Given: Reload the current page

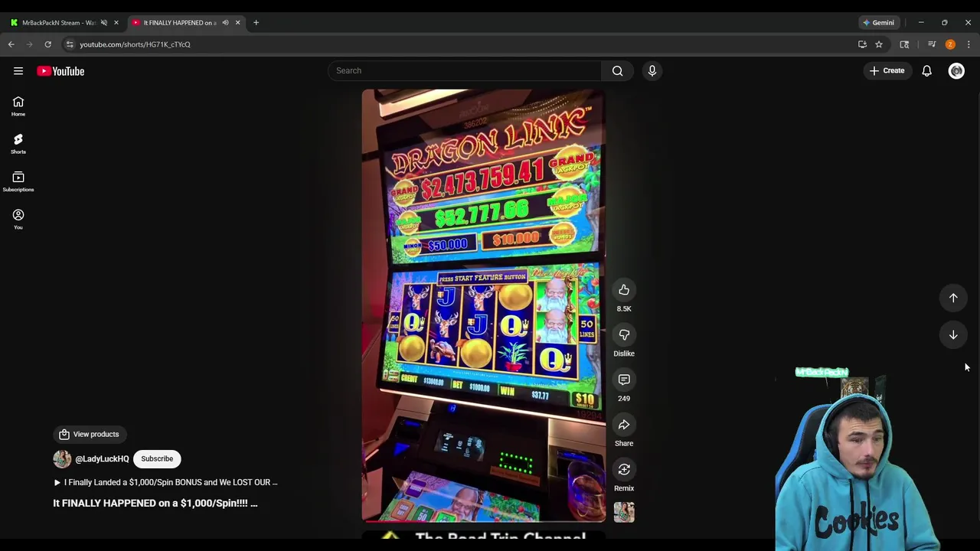Looking at the screenshot, I should (47, 44).
